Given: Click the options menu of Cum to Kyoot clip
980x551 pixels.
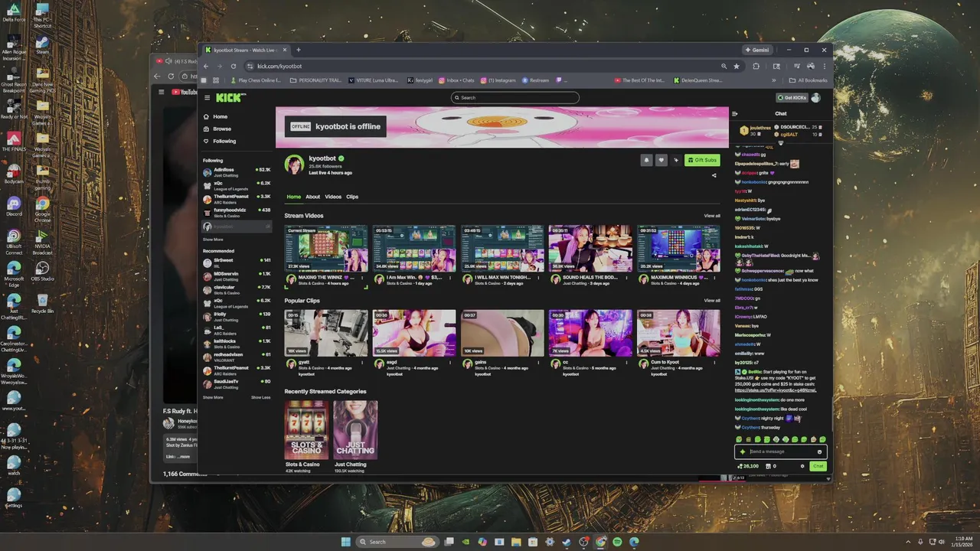Looking at the screenshot, I should click(714, 364).
